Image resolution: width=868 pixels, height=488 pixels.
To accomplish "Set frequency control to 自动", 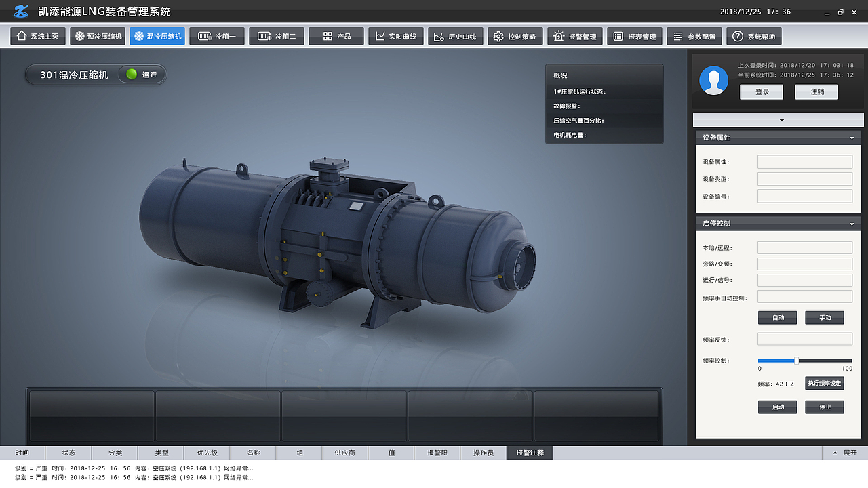I will click(777, 317).
